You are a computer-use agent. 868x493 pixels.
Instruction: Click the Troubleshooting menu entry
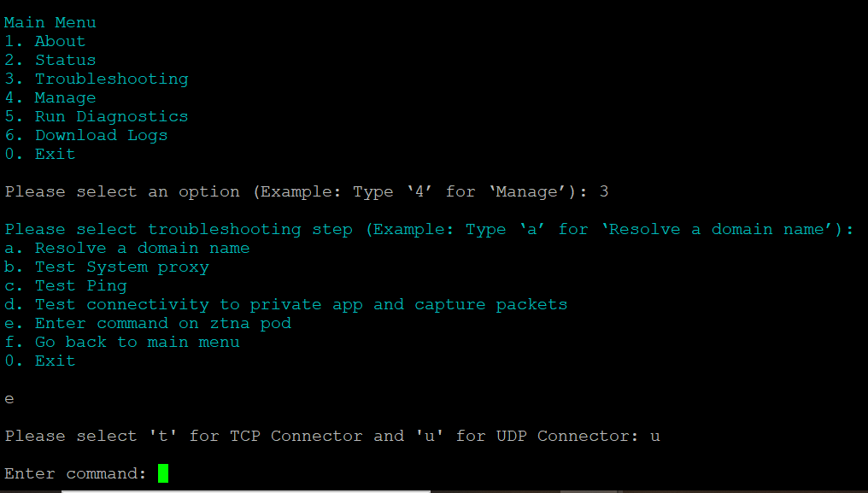tap(96, 79)
